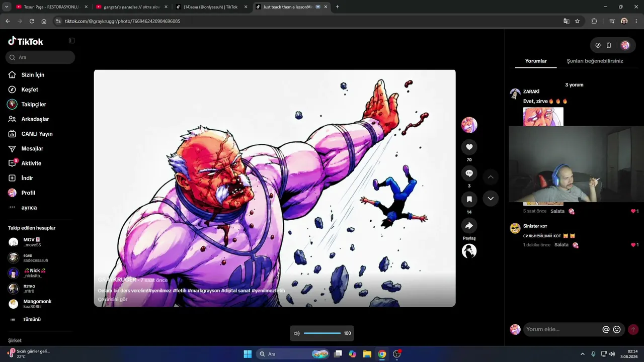644x362 pixels.
Task: Click the taskbar Ara search box
Action: (292, 354)
